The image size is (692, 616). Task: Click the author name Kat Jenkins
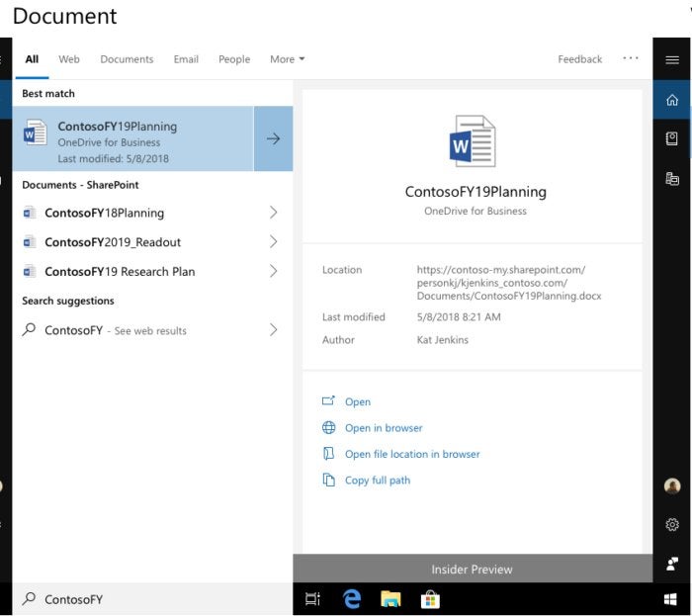click(x=442, y=340)
